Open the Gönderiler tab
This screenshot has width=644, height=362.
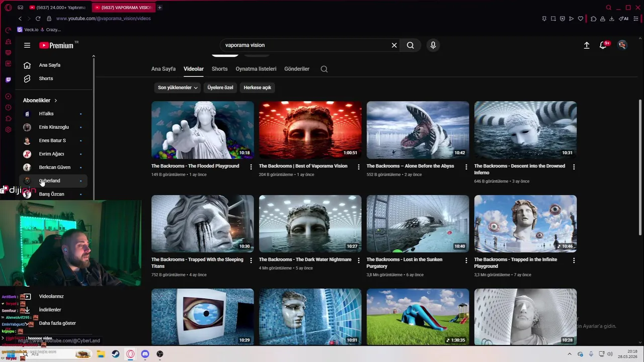pos(297,69)
